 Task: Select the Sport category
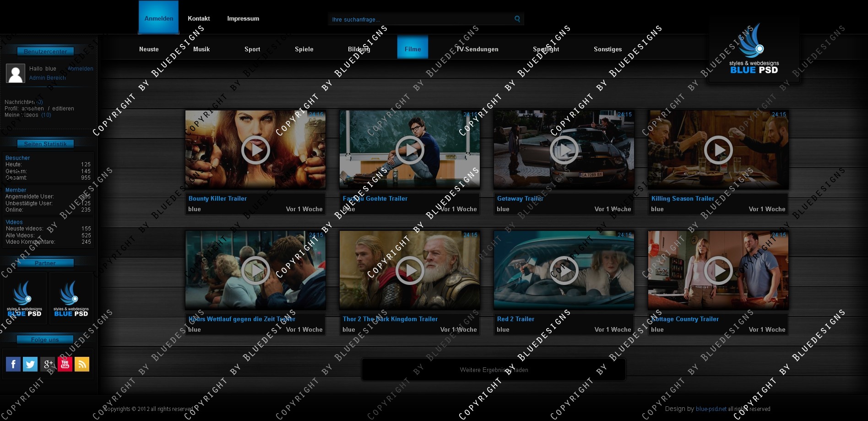(x=252, y=49)
